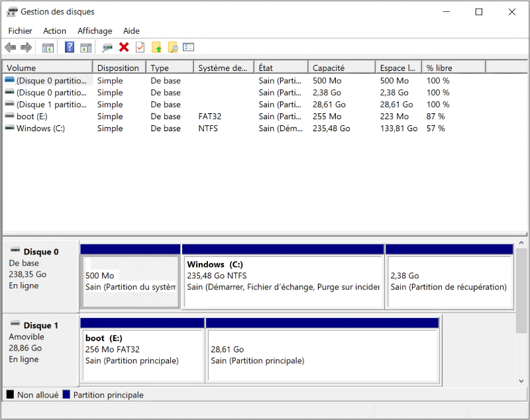The image size is (530, 420).
Task: Click the red X delete icon
Action: pos(124,47)
